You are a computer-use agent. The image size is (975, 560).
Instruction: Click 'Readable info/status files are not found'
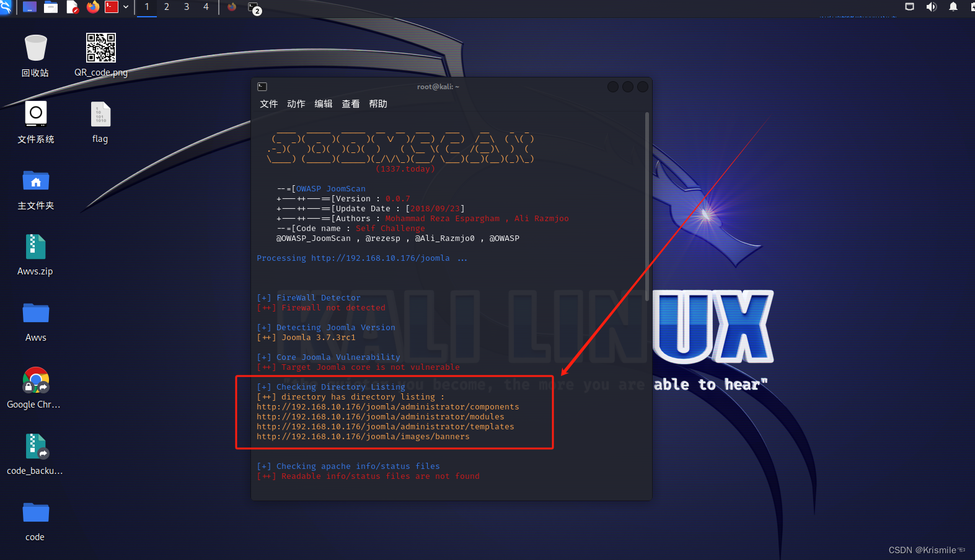coord(381,476)
